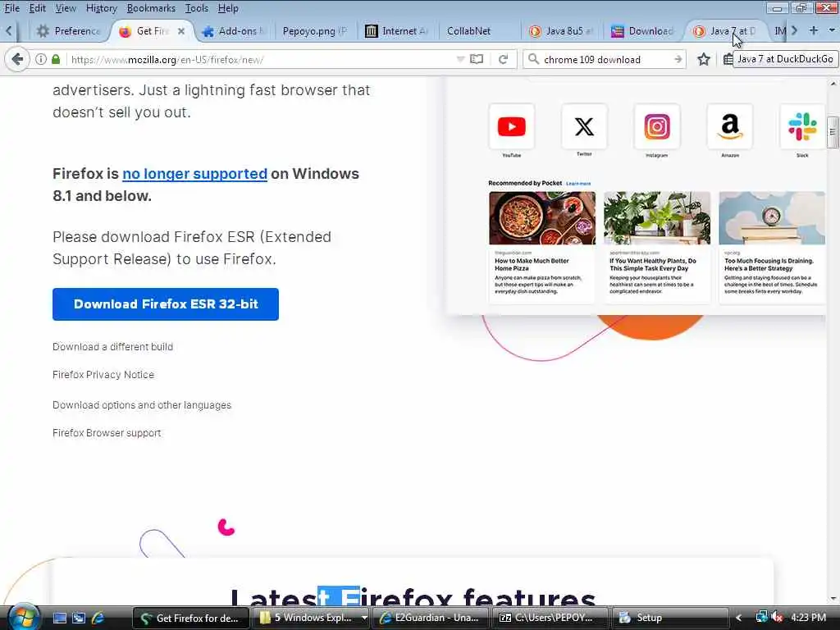Launch Internet Explorer from quick launch
Screen dimensions: 840x630
pyautogui.click(x=98, y=618)
